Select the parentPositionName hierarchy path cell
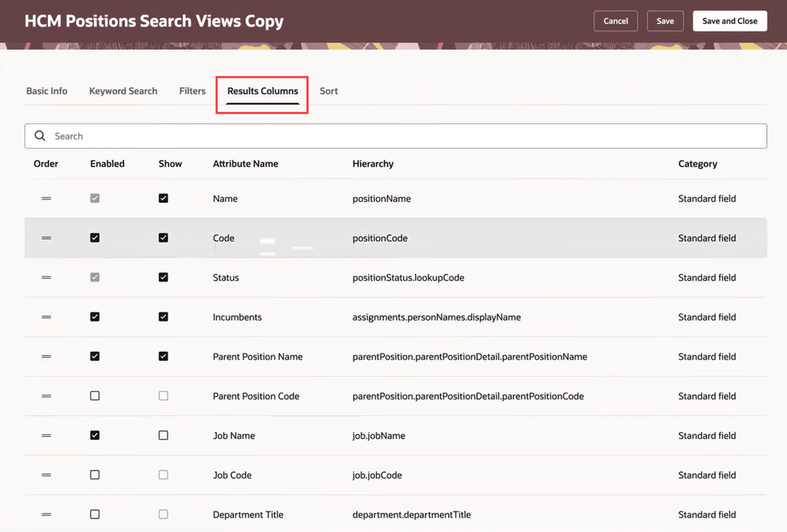This screenshot has width=787, height=532. coord(469,357)
